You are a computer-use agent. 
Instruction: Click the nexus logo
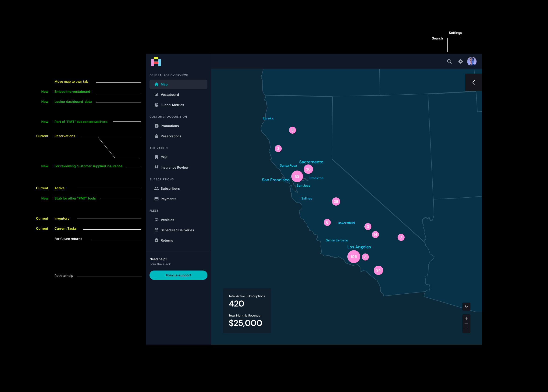click(156, 61)
